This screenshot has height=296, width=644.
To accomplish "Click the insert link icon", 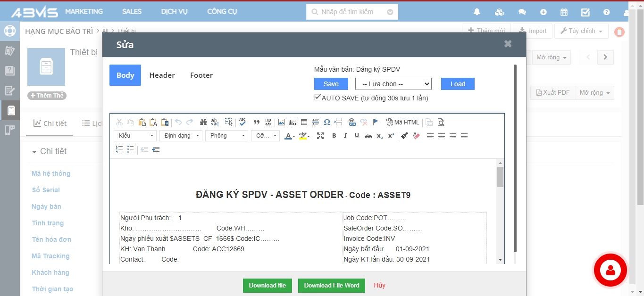I will (352, 122).
